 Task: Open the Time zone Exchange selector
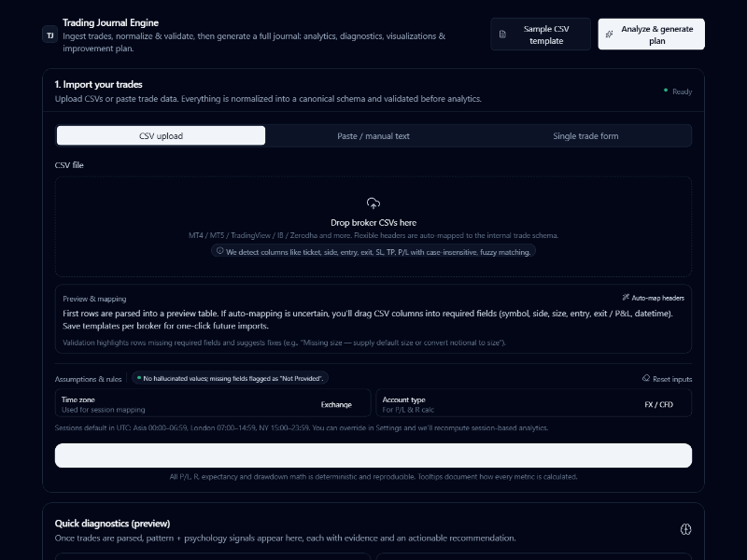pos(336,404)
